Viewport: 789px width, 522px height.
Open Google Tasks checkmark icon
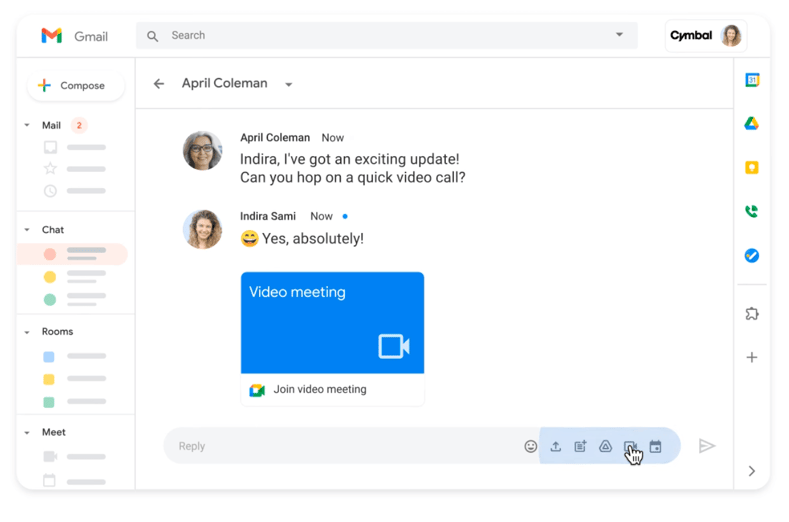[751, 256]
